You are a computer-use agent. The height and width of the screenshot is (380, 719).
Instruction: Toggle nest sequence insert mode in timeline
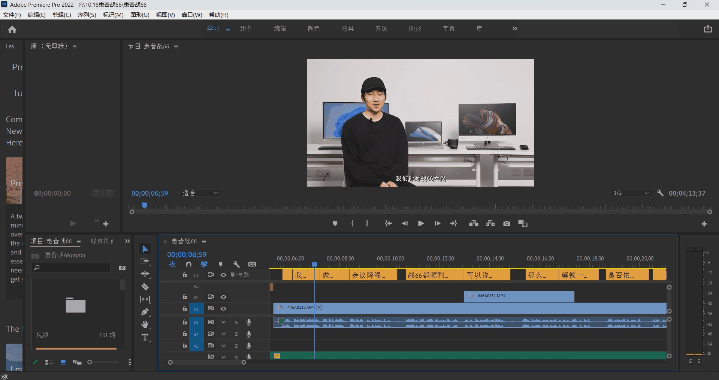tap(172, 264)
